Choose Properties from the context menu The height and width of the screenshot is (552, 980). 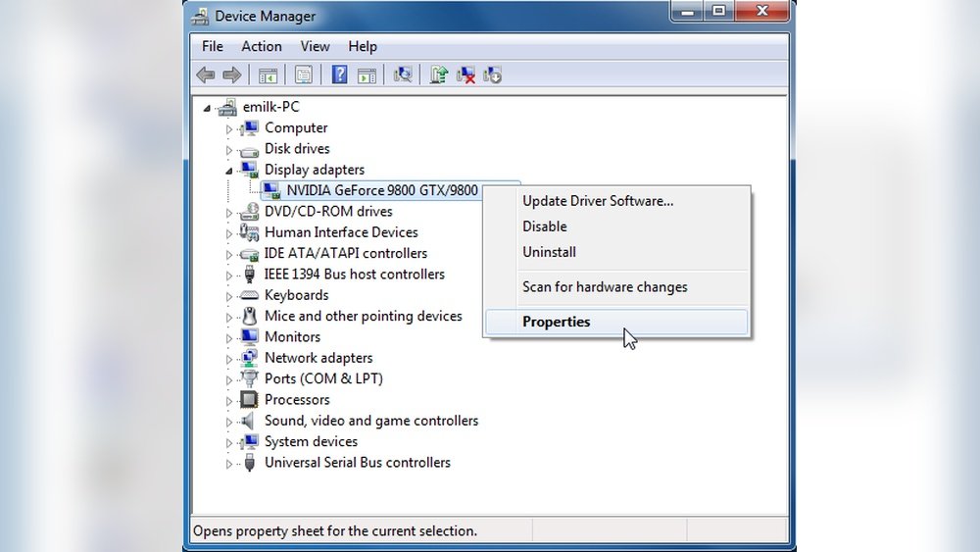[556, 322]
